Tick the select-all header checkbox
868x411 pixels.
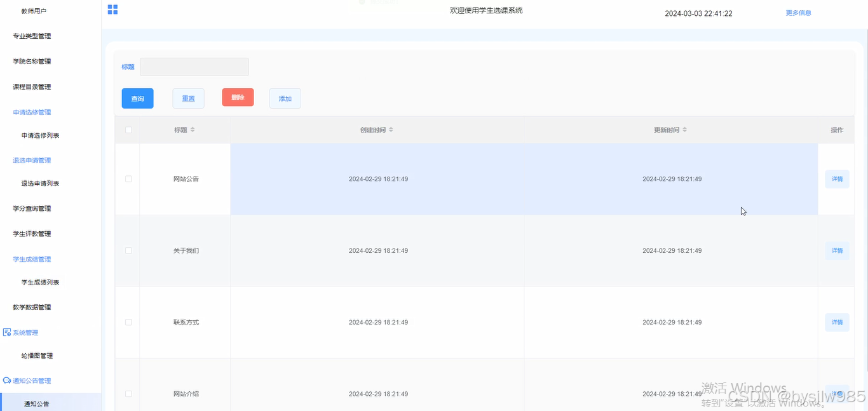tap(128, 130)
